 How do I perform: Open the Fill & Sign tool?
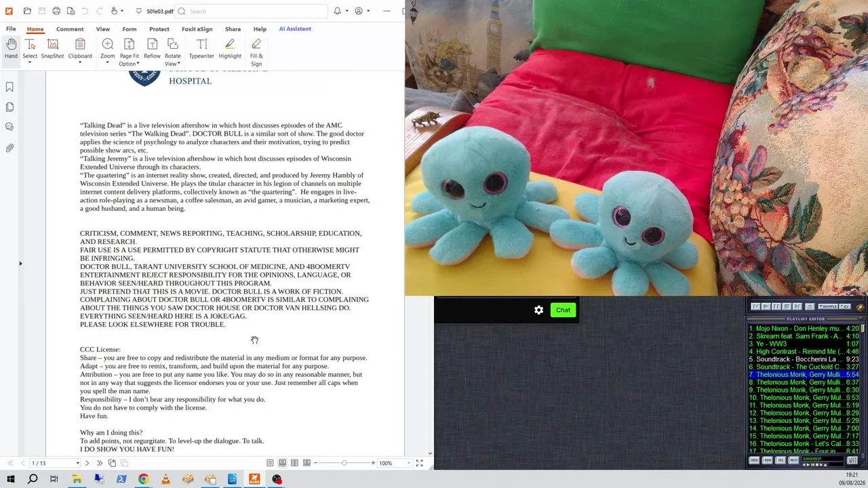pyautogui.click(x=256, y=52)
